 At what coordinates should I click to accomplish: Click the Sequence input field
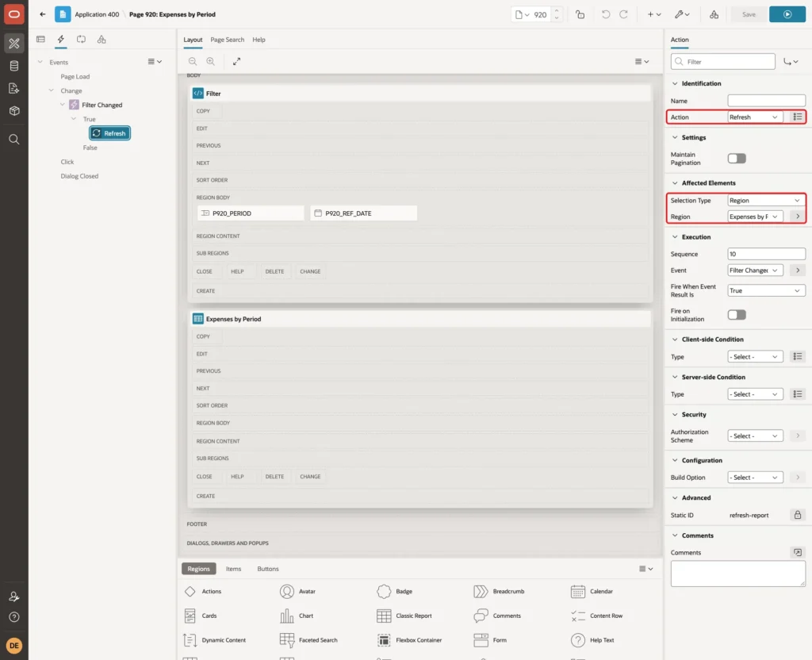(766, 254)
